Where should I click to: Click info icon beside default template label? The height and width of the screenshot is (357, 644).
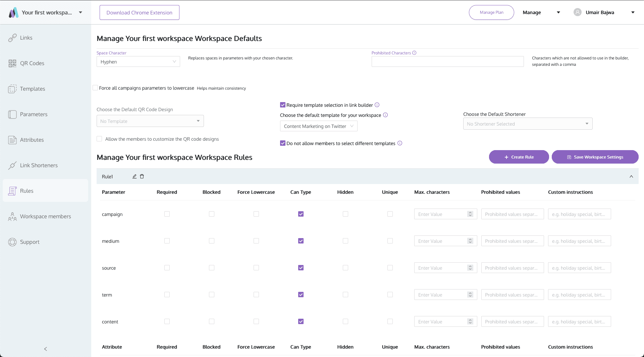385,115
